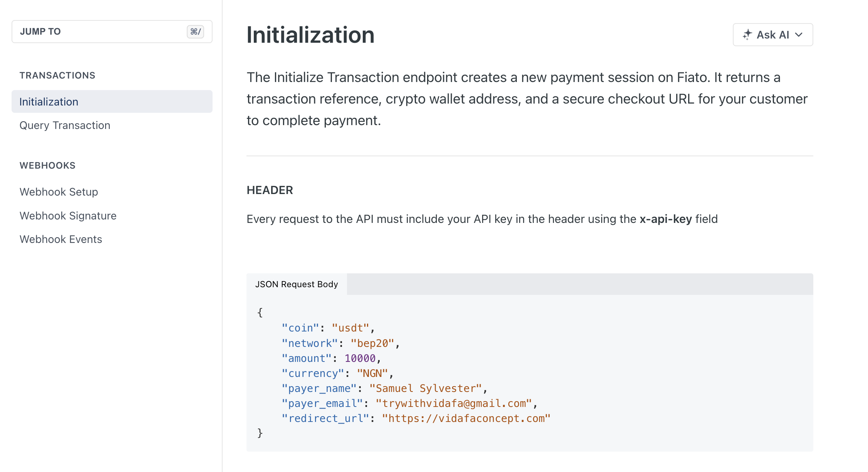This screenshot has height=472, width=868.
Task: Click the Jump To keyboard shortcut badge
Action: pos(195,32)
